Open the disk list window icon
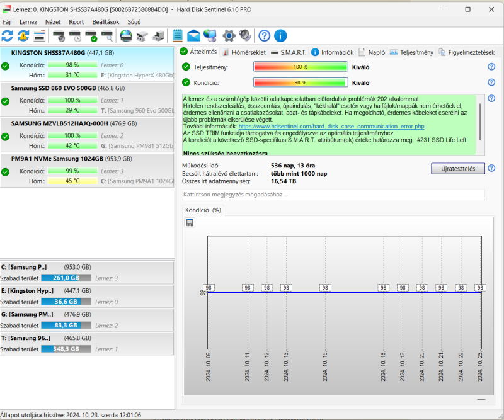 (39, 36)
